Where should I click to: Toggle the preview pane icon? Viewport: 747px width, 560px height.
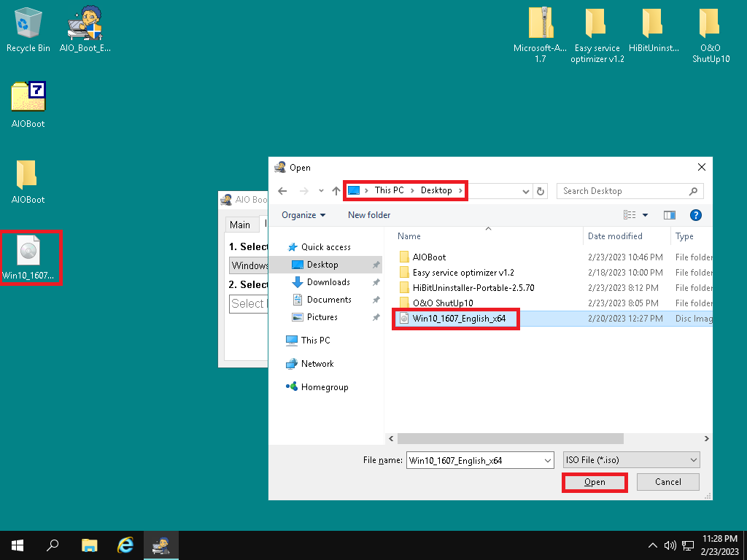click(669, 215)
